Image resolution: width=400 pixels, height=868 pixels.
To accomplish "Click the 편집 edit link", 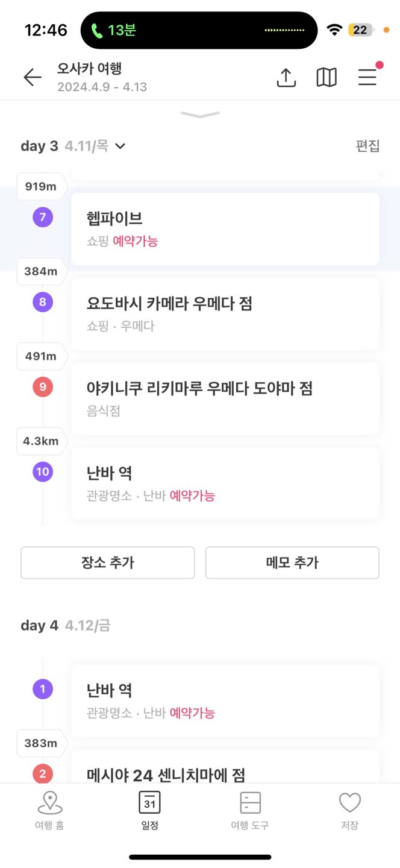I will click(x=367, y=146).
